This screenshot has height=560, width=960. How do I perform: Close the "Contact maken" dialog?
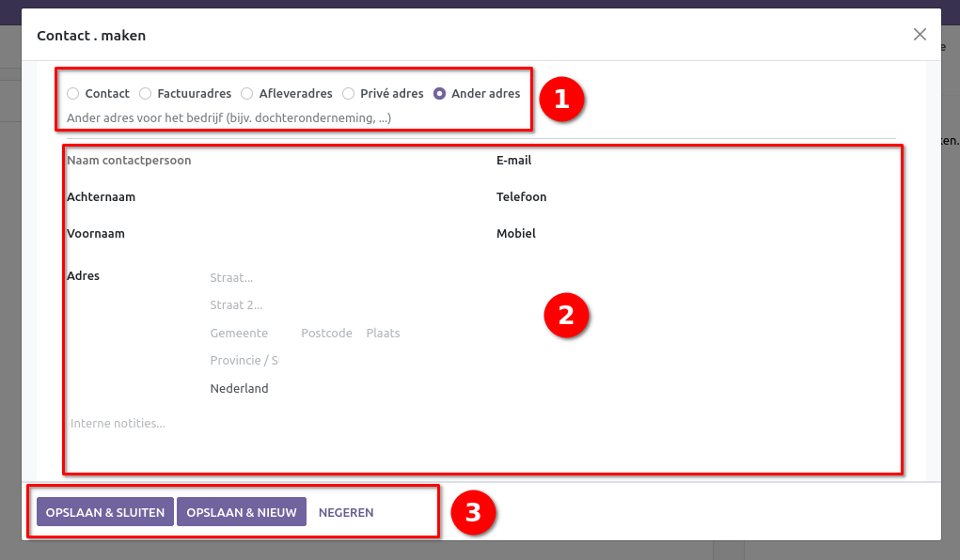click(920, 34)
